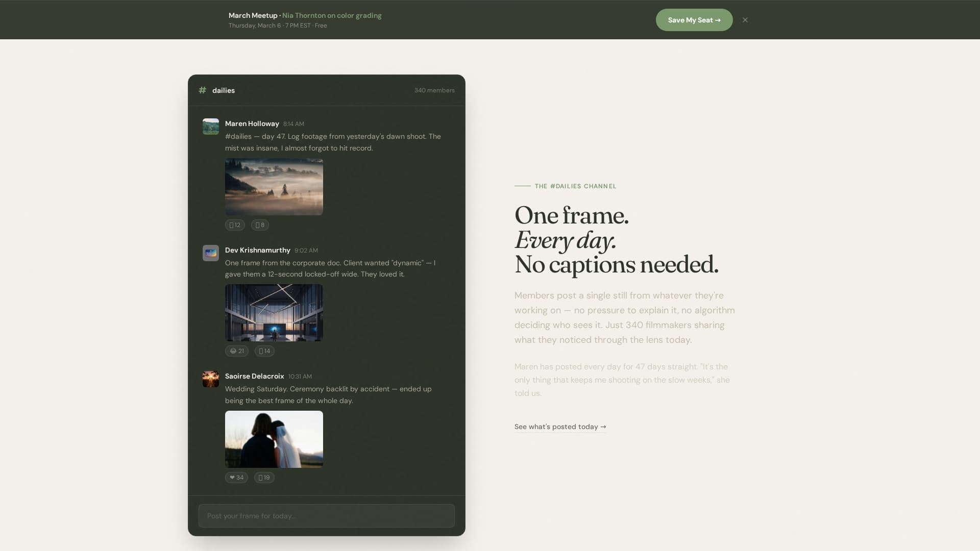This screenshot has width=980, height=551.
Task: Follow the See what's posted today link
Action: [x=559, y=427]
